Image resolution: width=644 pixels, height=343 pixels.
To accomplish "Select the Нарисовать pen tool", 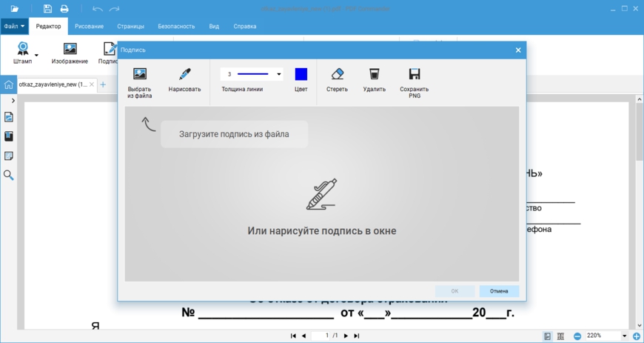I will coord(185,81).
